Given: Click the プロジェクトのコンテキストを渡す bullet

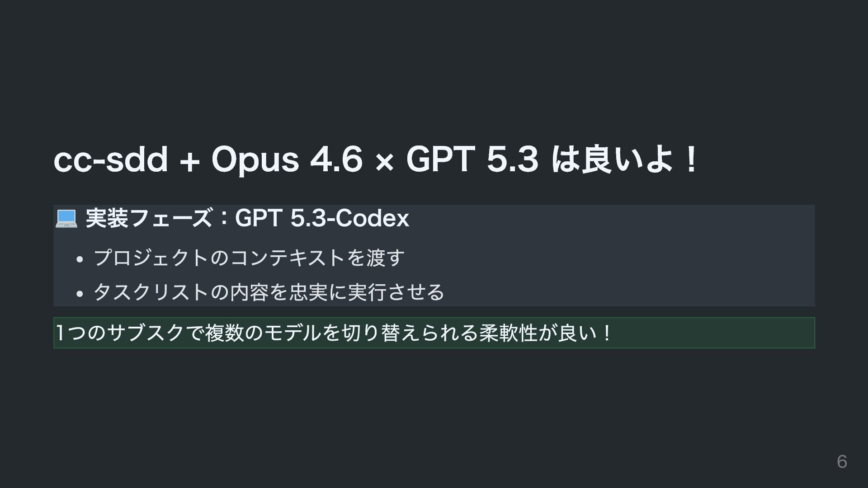Looking at the screenshot, I should tap(249, 258).
